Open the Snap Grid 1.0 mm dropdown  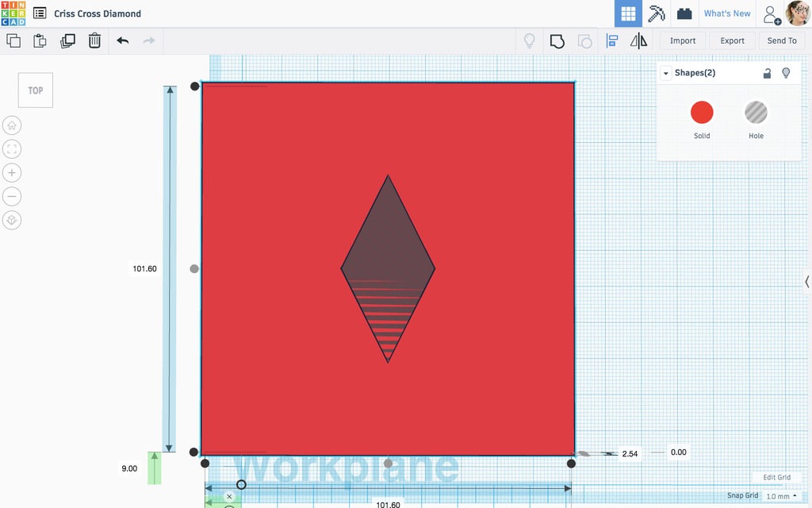781,496
